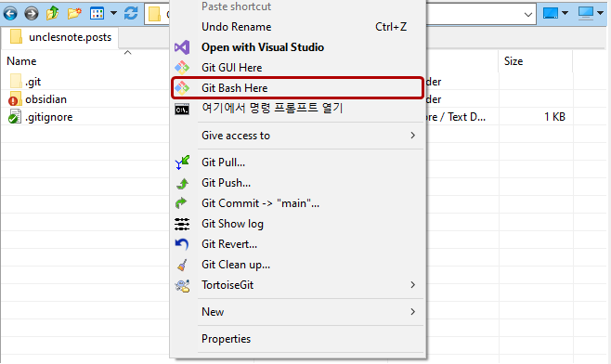This screenshot has width=611, height=364.
Task: Expand the blue monitor icon dropdown
Action: (x=565, y=13)
